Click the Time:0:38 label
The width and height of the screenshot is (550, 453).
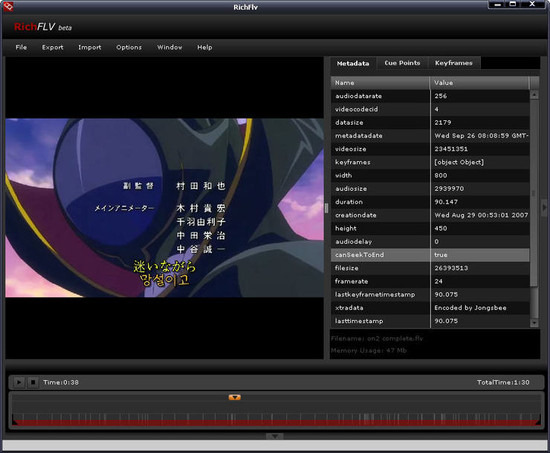[61, 382]
